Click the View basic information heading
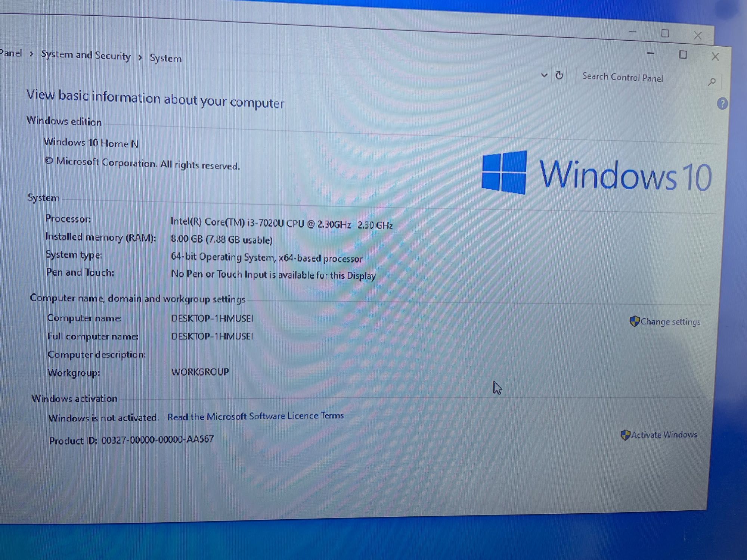Image resolution: width=747 pixels, height=560 pixels. coord(155,99)
